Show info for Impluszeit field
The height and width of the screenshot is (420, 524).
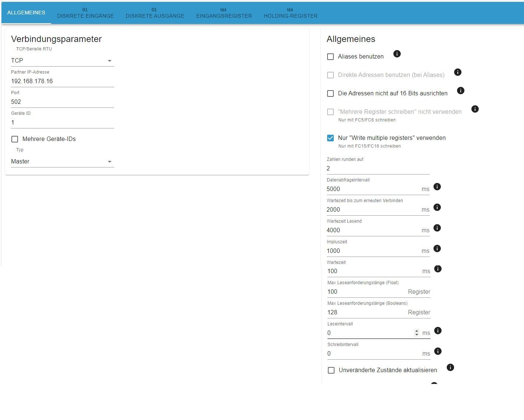[437, 248]
